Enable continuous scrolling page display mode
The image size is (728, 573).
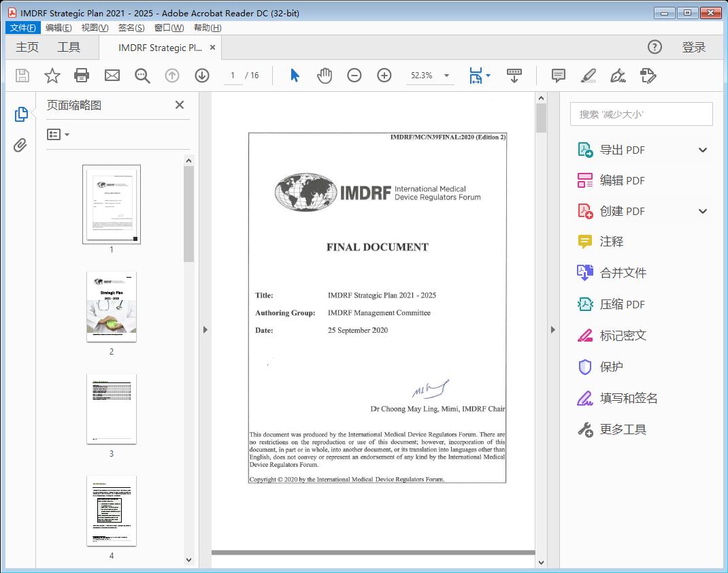tap(514, 76)
